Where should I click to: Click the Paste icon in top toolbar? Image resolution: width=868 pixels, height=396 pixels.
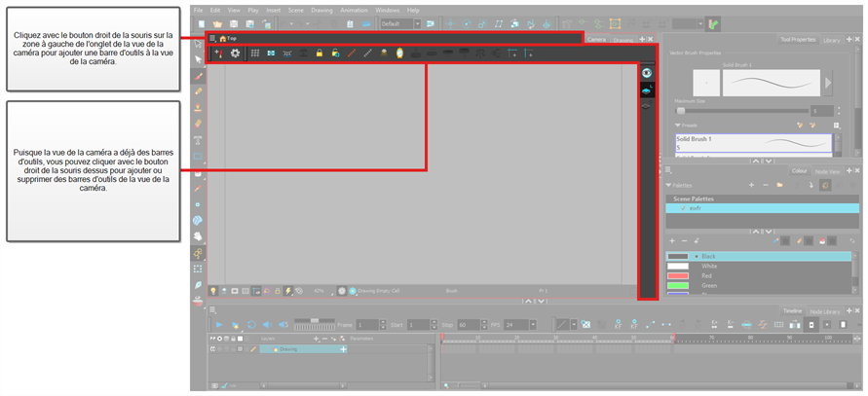click(x=350, y=23)
